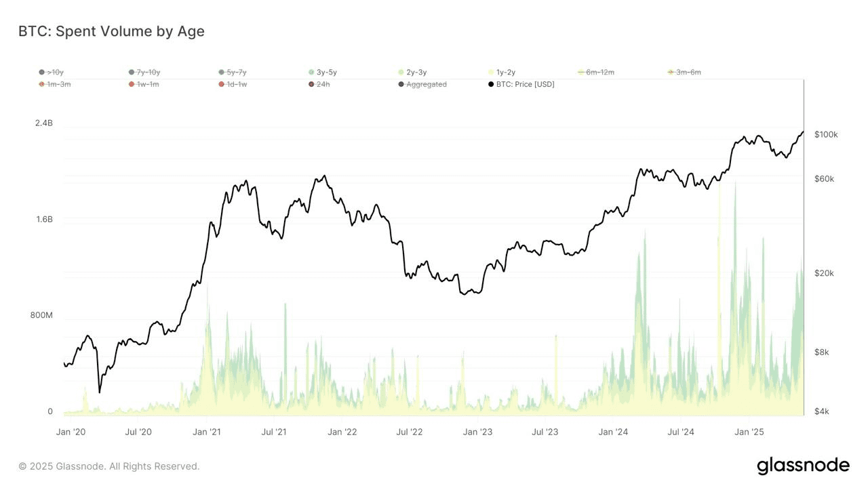Toggle the 7y-10y legend entry
The width and height of the screenshot is (868, 488).
(144, 72)
